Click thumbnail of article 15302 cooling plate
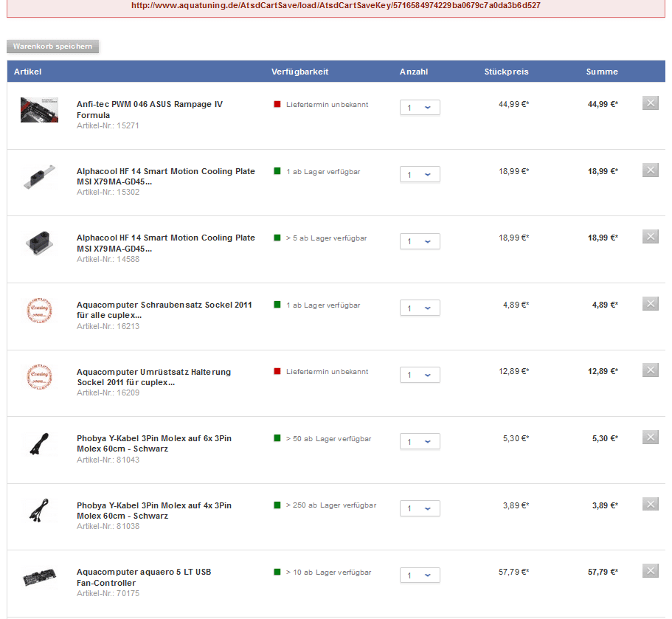The width and height of the screenshot is (672, 619). 39,176
